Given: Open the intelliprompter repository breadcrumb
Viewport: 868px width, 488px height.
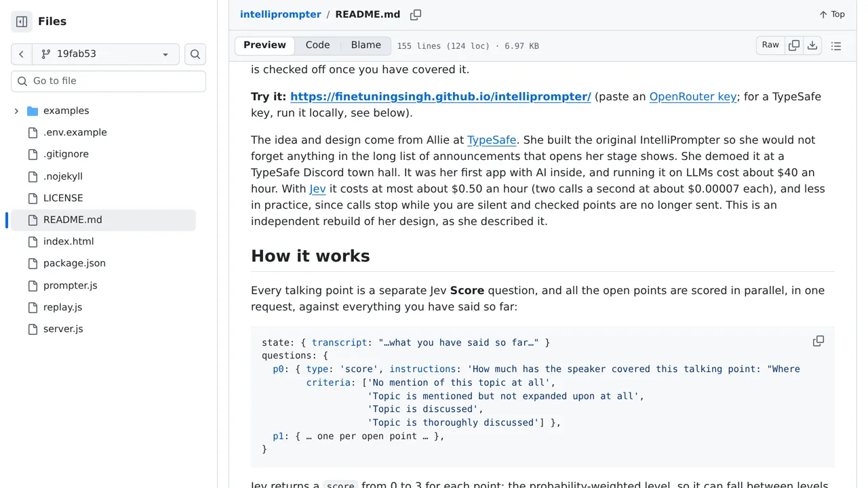Looking at the screenshot, I should click(x=281, y=14).
